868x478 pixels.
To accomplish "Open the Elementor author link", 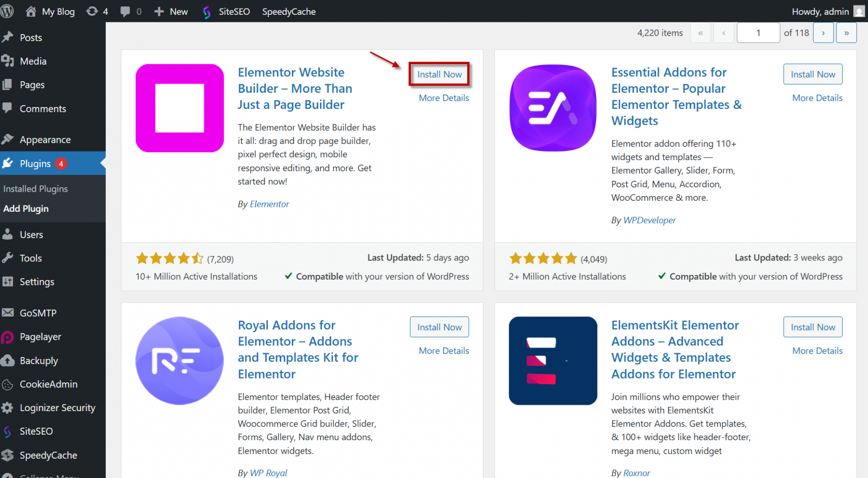I will 269,204.
